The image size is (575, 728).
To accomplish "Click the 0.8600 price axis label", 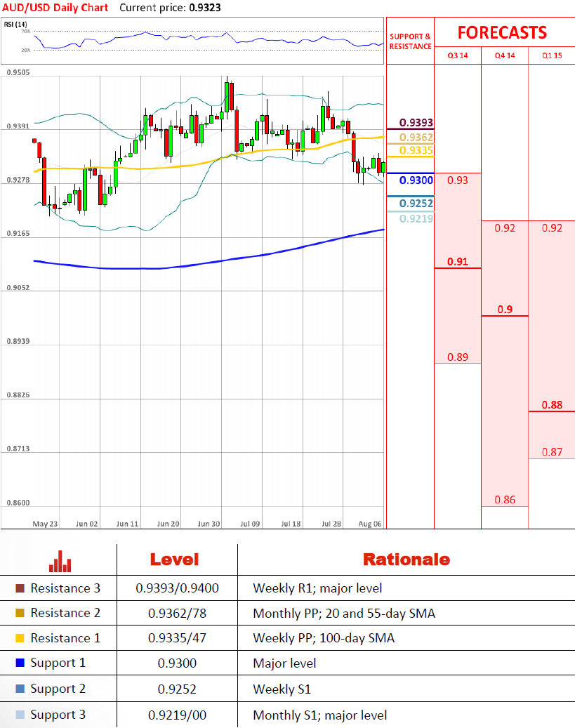I will [x=18, y=503].
